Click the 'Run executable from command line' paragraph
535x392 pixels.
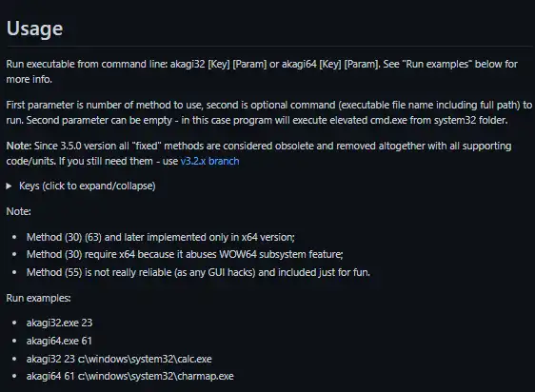pyautogui.click(x=262, y=71)
